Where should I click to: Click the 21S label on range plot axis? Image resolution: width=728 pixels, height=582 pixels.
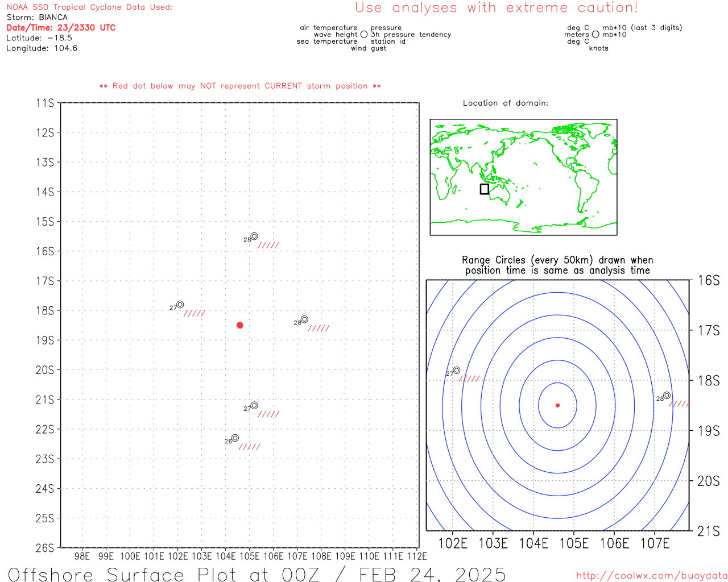click(x=709, y=531)
